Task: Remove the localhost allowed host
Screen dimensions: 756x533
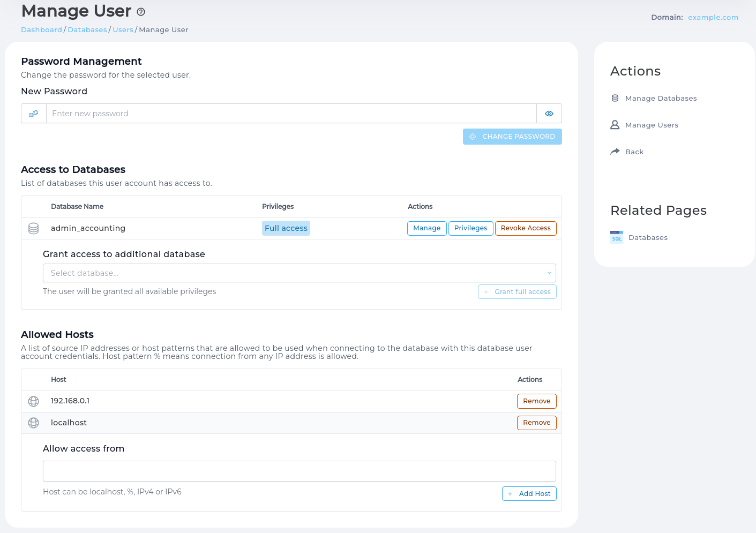Action: click(536, 423)
